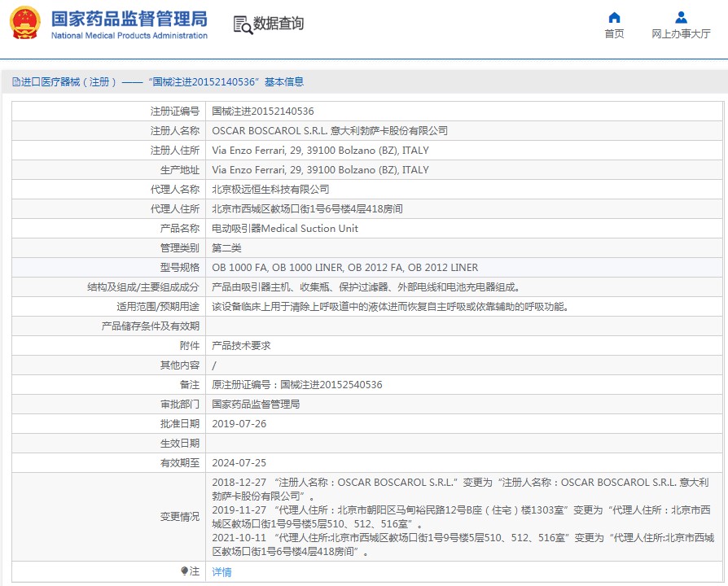728x586 pixels.
Task: Open the 详情 link
Action: [x=221, y=572]
